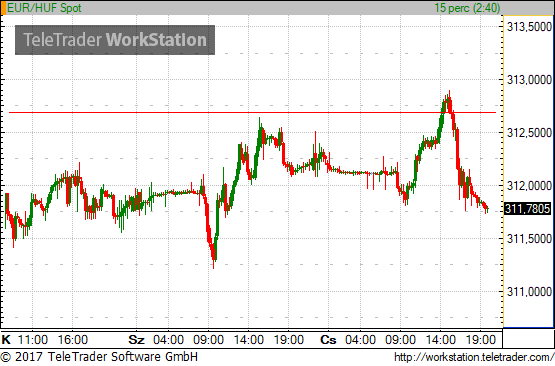Click the orange marker beside EUR/HUF Spot

pos(4,8)
